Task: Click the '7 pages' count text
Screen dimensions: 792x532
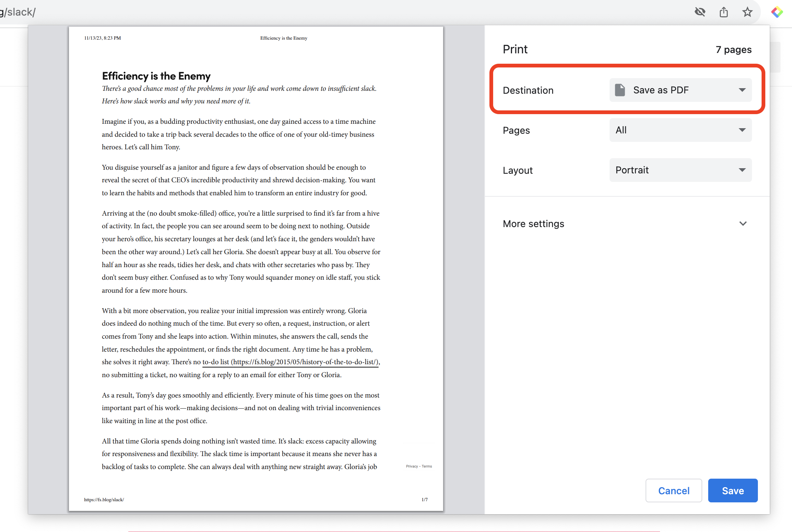Action: click(733, 50)
